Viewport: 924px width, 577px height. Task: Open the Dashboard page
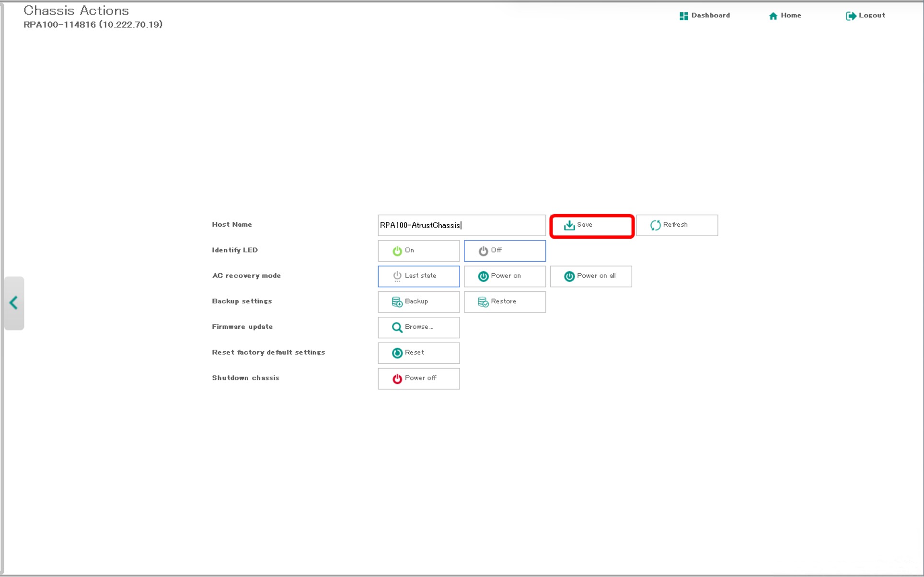click(x=705, y=15)
